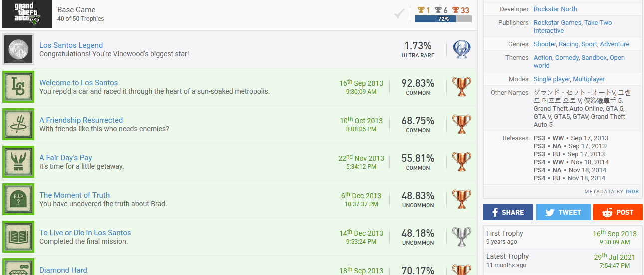
Task: Click the bronze trophy icon for A Fair Day's Pay
Action: click(462, 162)
